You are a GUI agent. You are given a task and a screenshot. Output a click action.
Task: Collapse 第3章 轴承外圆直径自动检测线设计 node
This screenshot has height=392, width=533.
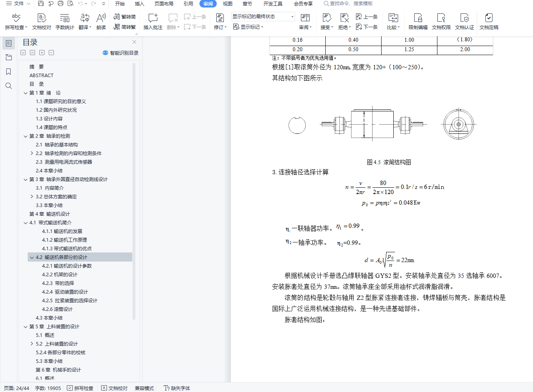click(x=26, y=179)
